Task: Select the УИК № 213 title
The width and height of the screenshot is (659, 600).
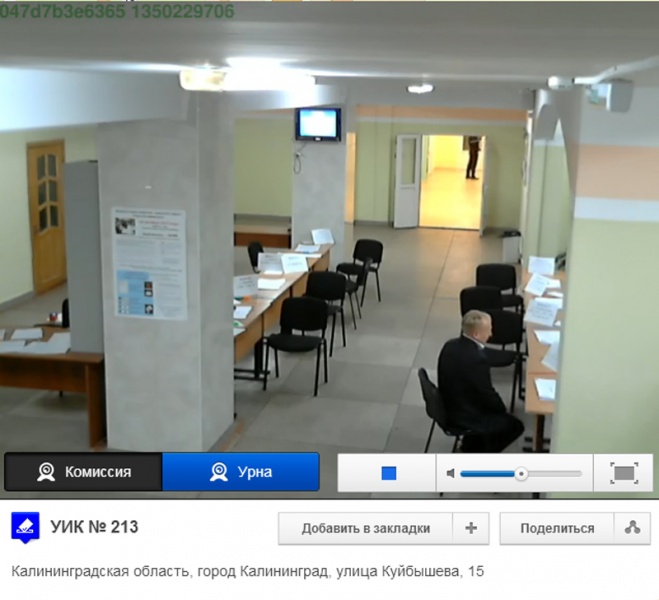Action: [93, 527]
